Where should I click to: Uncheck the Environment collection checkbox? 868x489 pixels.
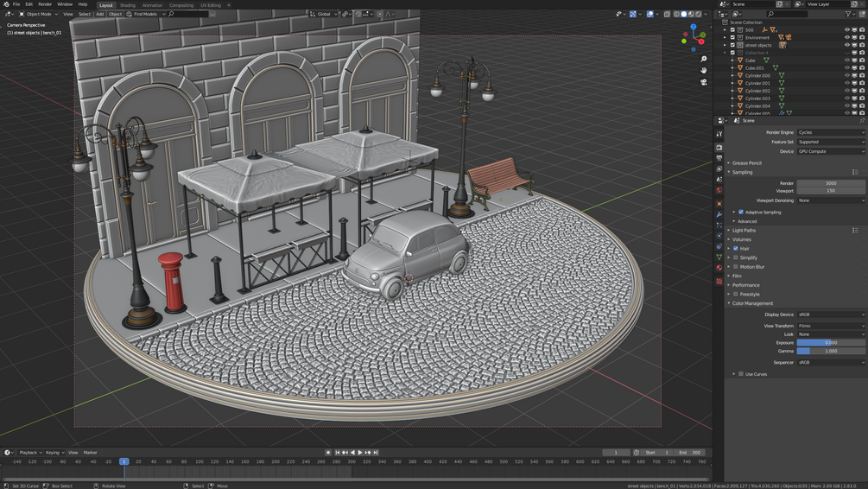[732, 38]
